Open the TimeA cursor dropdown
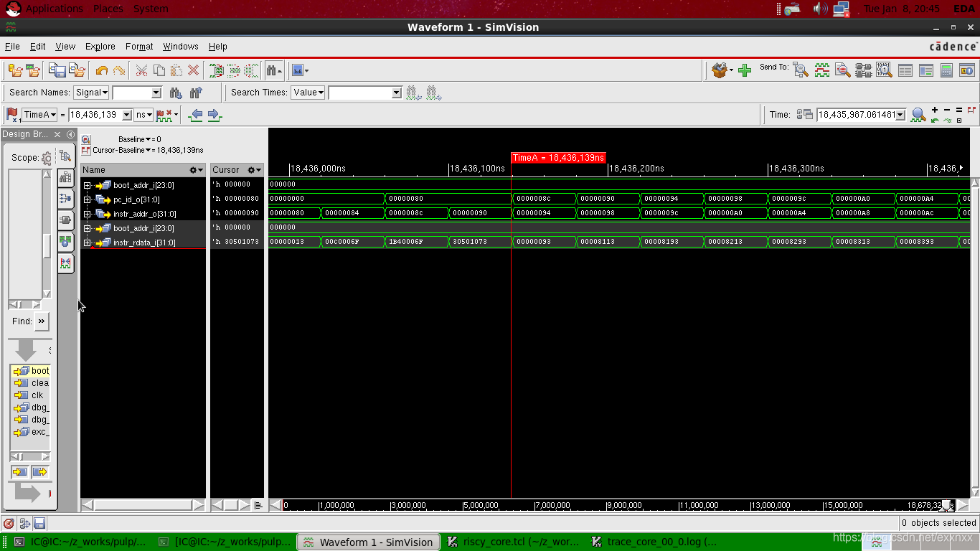This screenshot has width=980, height=551. [x=40, y=115]
